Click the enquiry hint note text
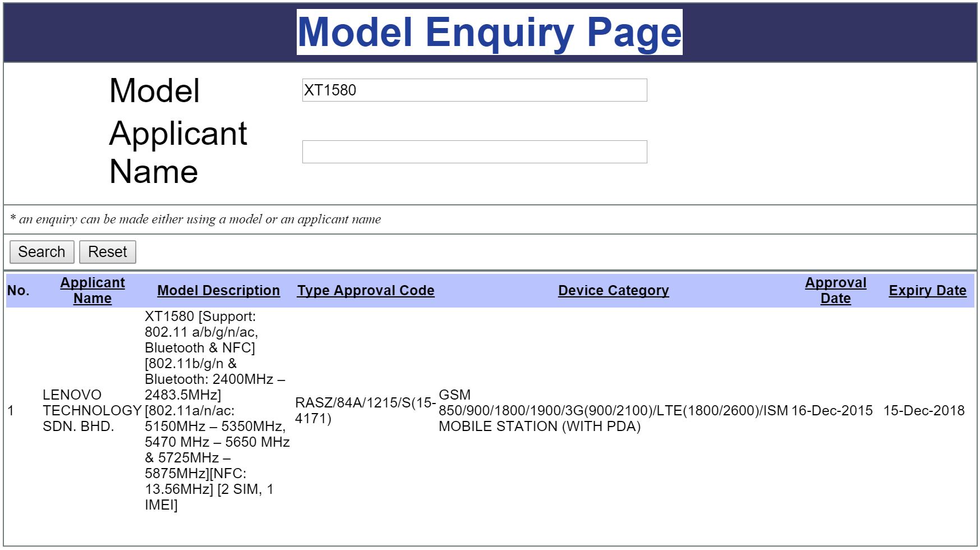This screenshot has height=550, width=980. pyautogui.click(x=195, y=219)
